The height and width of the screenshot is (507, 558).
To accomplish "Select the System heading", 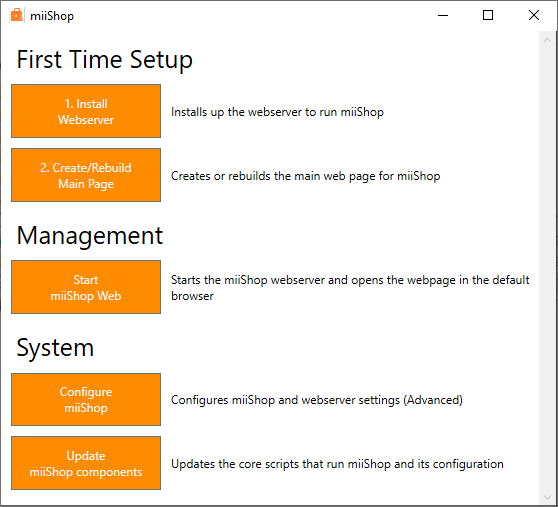I will 55,348.
